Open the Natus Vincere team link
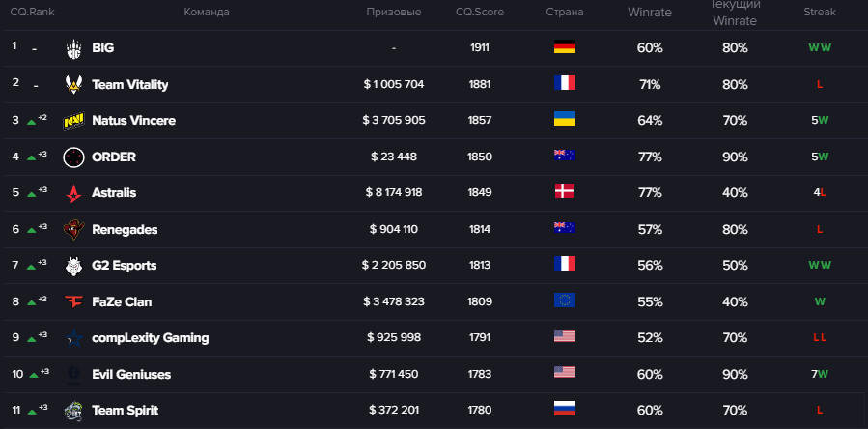 tap(133, 121)
